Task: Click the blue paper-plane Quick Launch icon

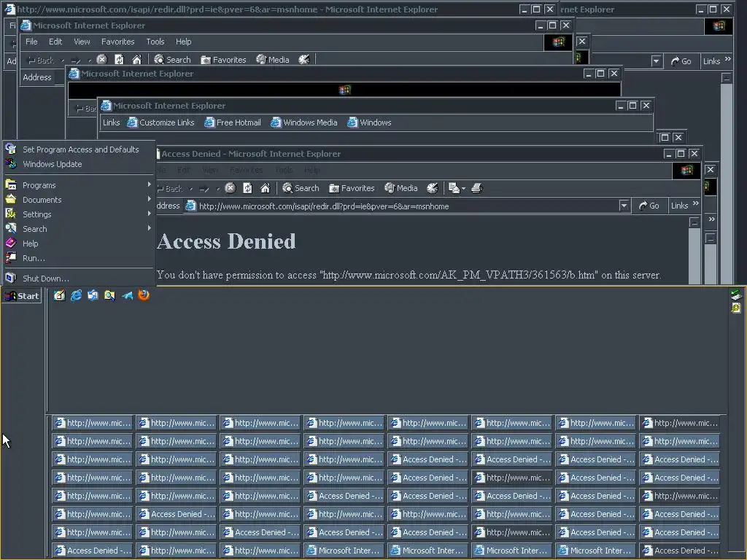Action: coord(127,296)
